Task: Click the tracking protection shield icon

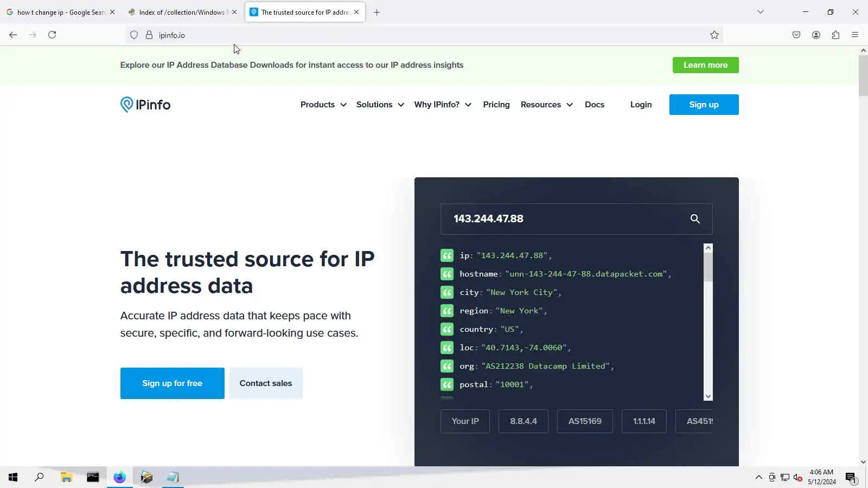Action: (x=134, y=35)
